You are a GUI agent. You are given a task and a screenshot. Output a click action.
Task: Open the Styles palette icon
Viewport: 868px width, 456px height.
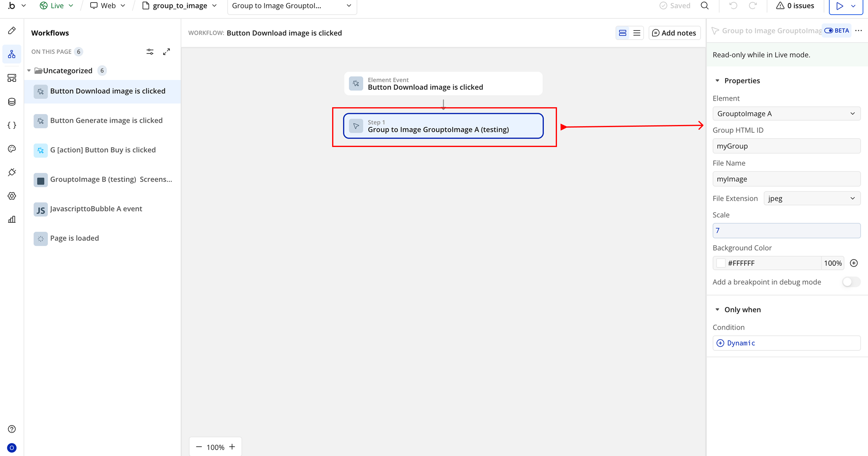pos(12,149)
